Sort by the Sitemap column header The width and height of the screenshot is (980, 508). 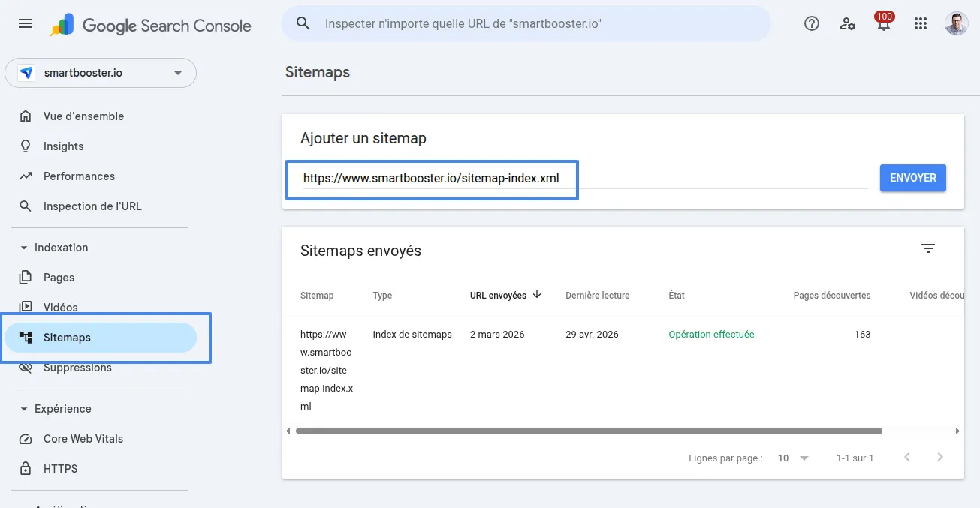tap(317, 296)
